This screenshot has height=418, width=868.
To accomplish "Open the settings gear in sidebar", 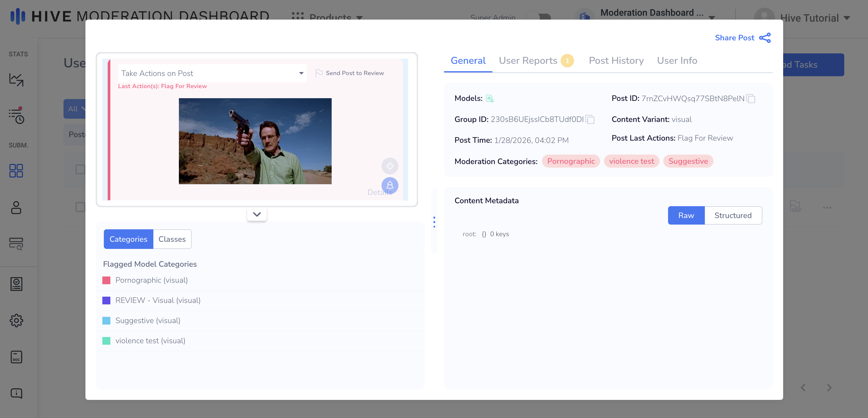I will pyautogui.click(x=16, y=320).
